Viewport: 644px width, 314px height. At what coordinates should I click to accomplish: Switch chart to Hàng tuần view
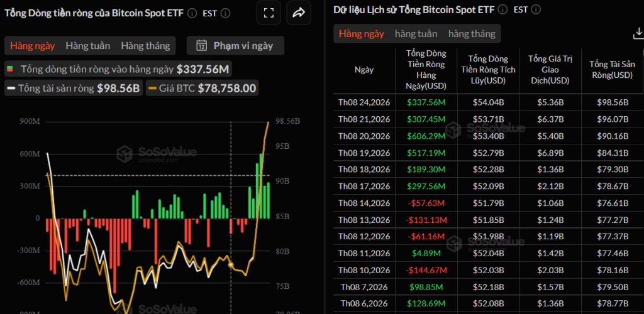coord(88,45)
